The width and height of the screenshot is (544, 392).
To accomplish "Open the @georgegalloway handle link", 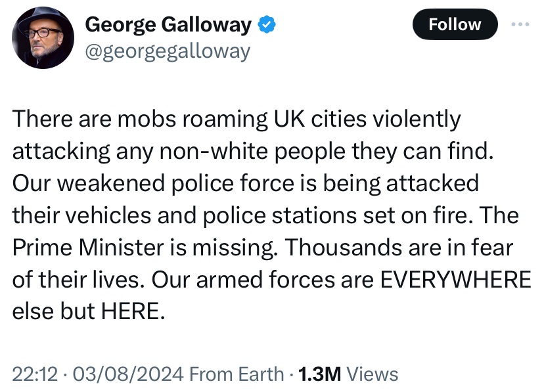I will [168, 51].
